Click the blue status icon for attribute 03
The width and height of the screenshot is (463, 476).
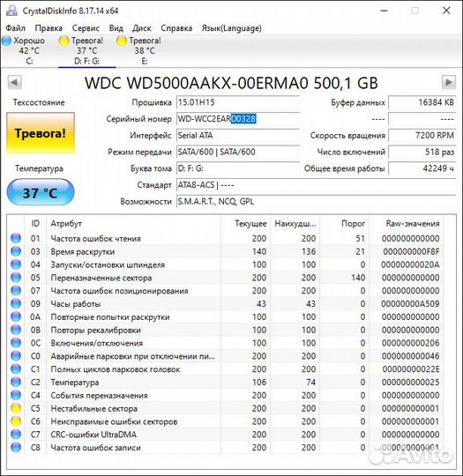(x=16, y=251)
